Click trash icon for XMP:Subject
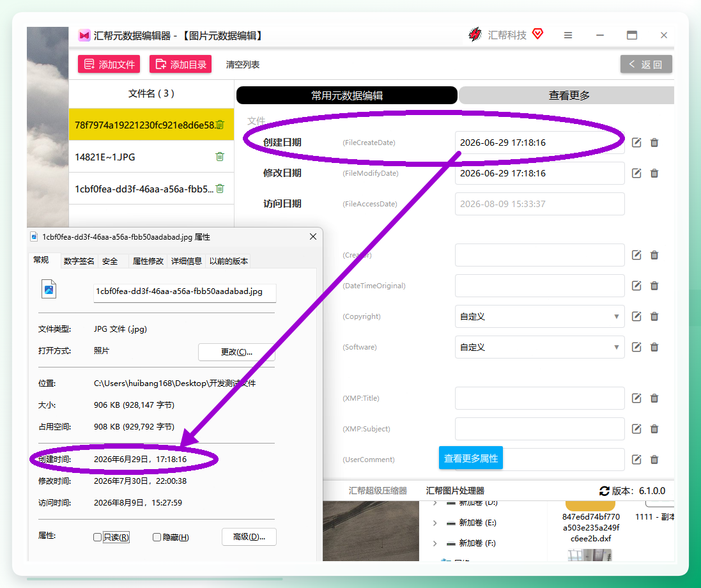The width and height of the screenshot is (701, 588). tap(654, 429)
